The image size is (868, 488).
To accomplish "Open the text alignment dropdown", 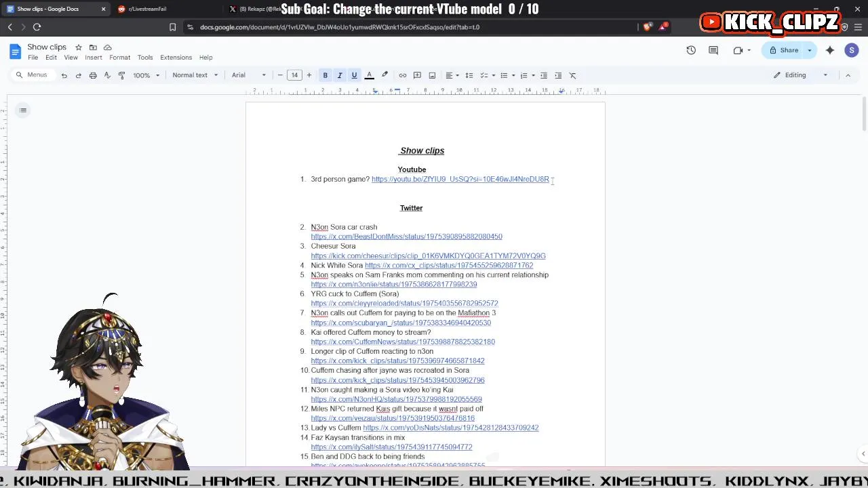I will 452,75.
